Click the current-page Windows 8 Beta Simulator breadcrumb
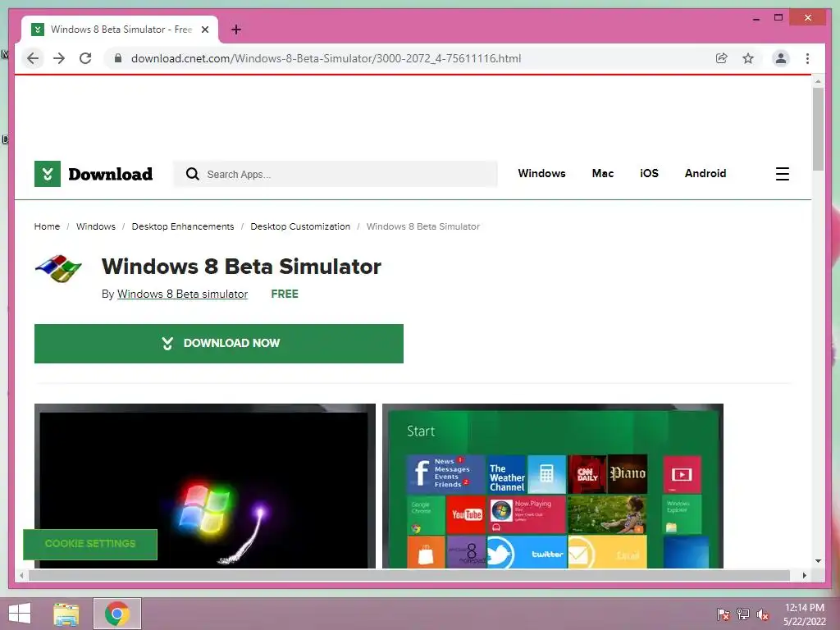The image size is (840, 630). tap(423, 226)
